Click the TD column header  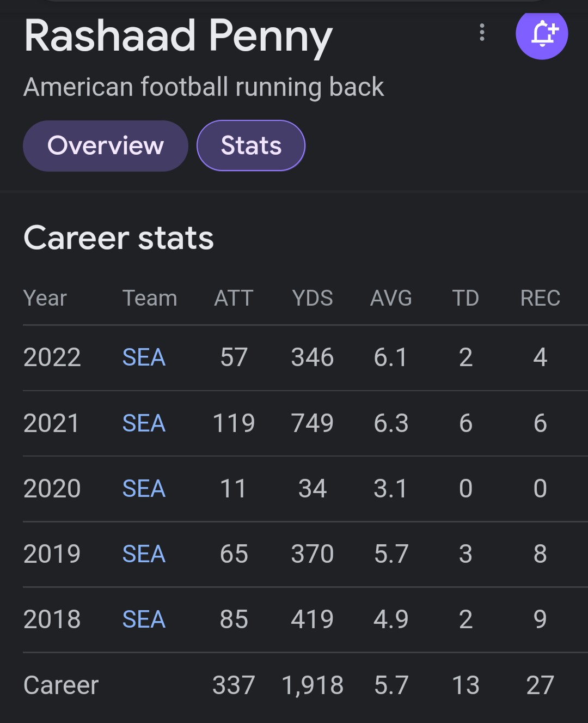point(465,299)
